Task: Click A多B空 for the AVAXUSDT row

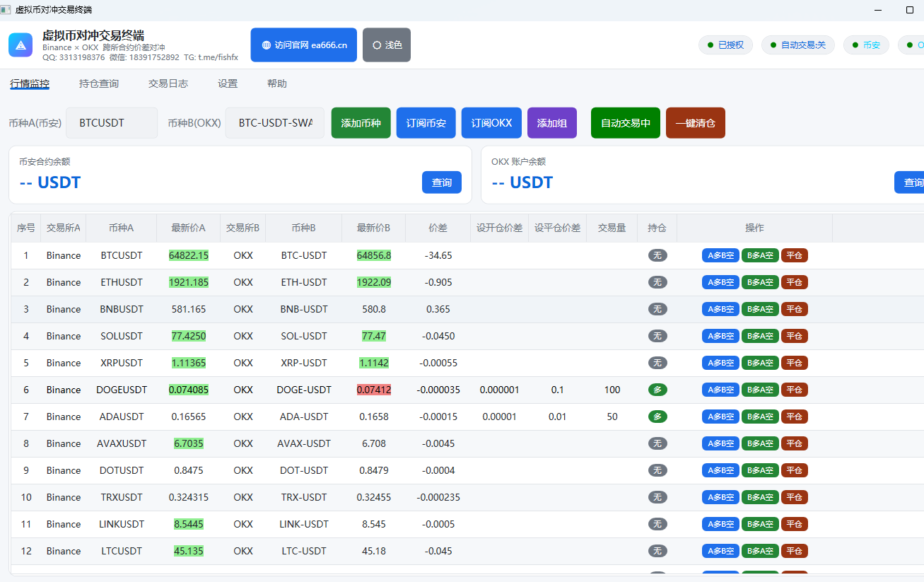Action: (720, 443)
